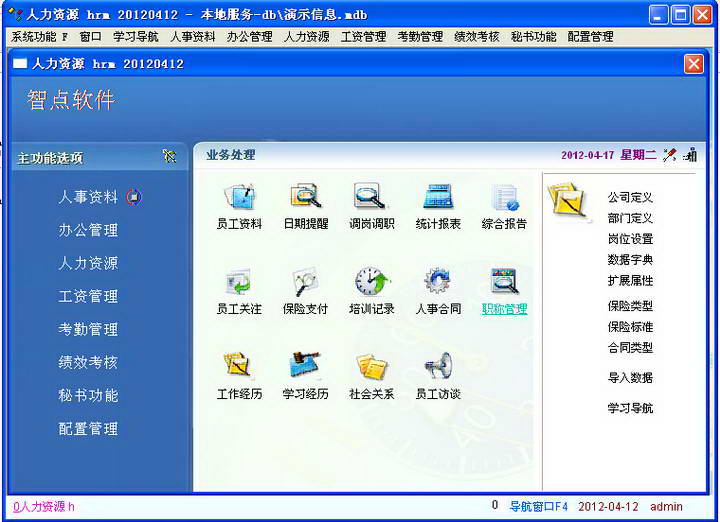Click the pen icon beside 星期二

(x=669, y=155)
